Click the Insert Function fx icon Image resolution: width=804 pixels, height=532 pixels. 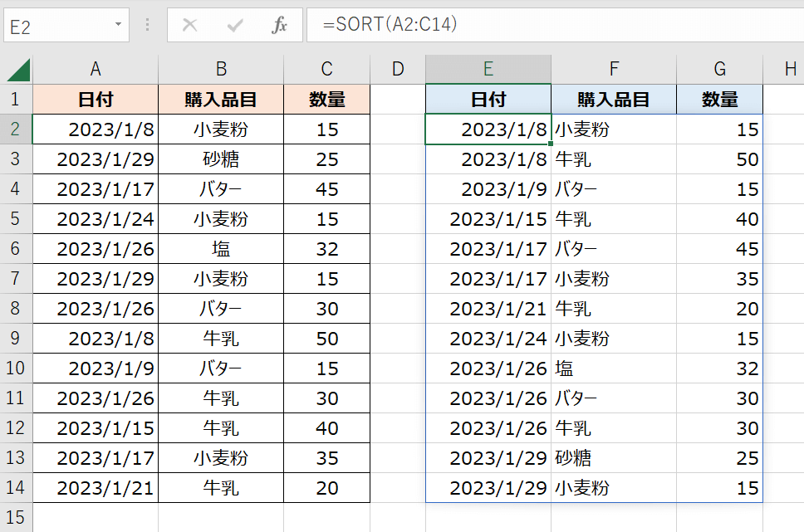click(x=279, y=26)
